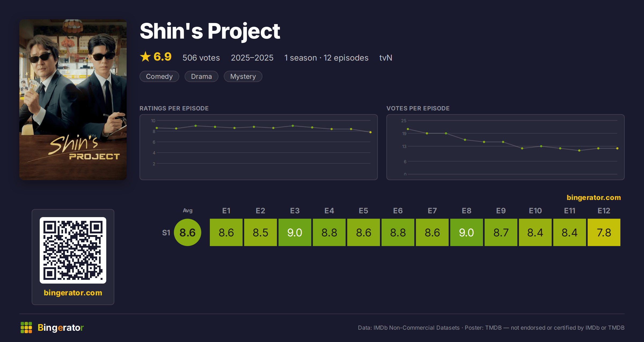Open bingerator.com link above episode grid
The width and height of the screenshot is (644, 342).
click(594, 198)
